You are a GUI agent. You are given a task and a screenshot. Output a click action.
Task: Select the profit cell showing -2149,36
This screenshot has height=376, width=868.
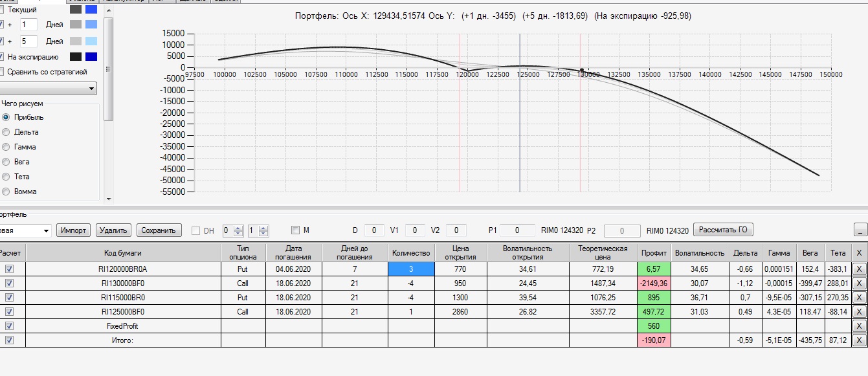[654, 283]
